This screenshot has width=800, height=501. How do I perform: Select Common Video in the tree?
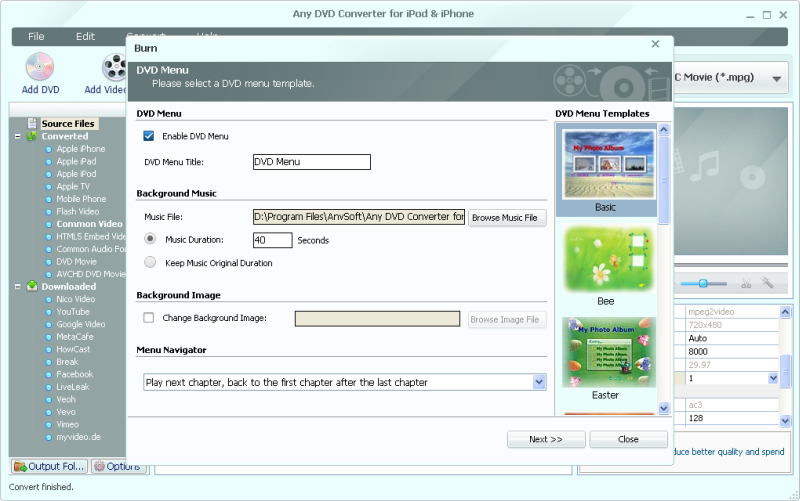pyautogui.click(x=89, y=224)
